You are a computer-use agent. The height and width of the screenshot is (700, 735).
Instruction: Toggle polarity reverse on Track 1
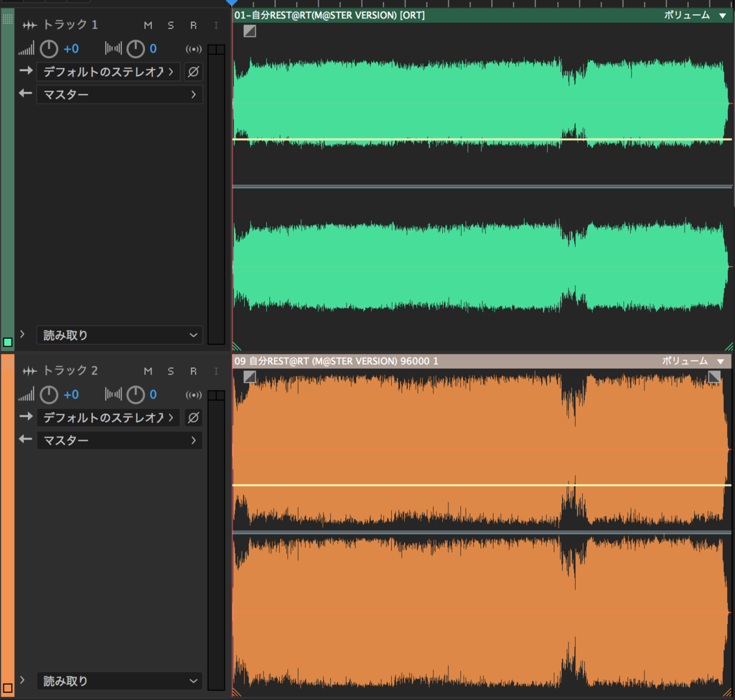(193, 72)
